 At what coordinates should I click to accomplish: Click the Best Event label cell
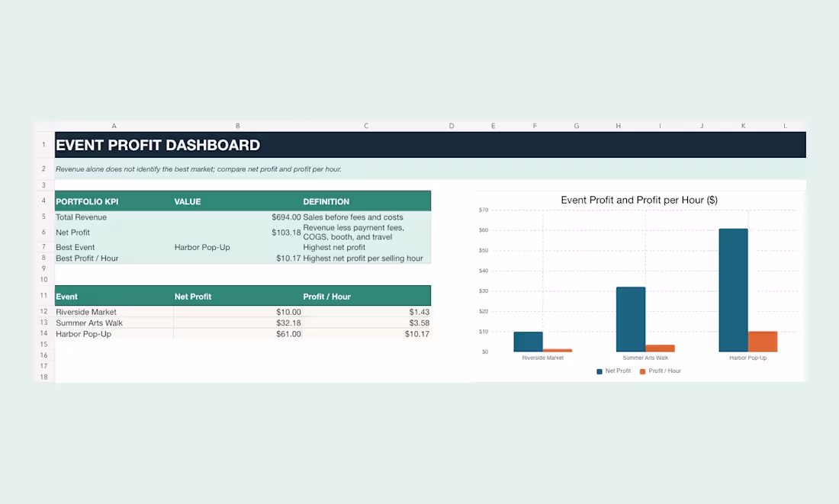tap(114, 247)
